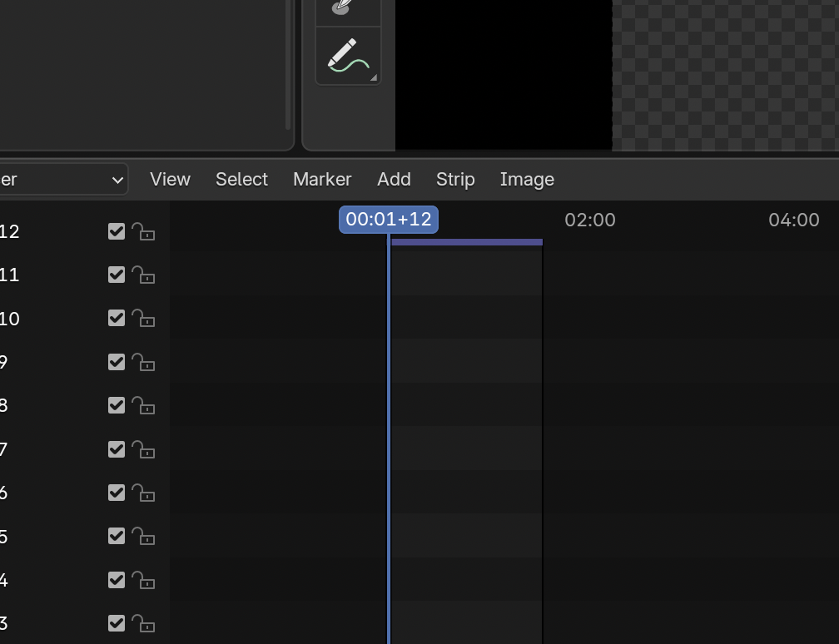
Task: Open the editor view type dropdown
Action: 63,179
